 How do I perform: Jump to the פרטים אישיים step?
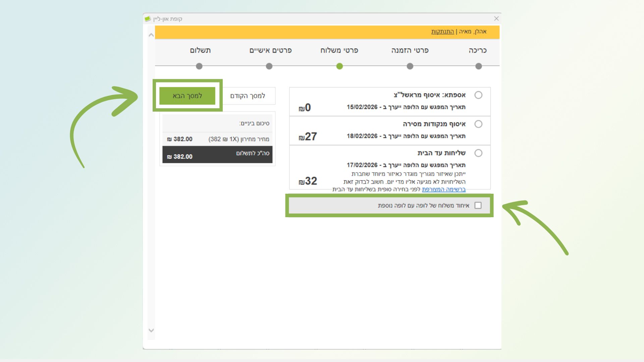tap(270, 50)
